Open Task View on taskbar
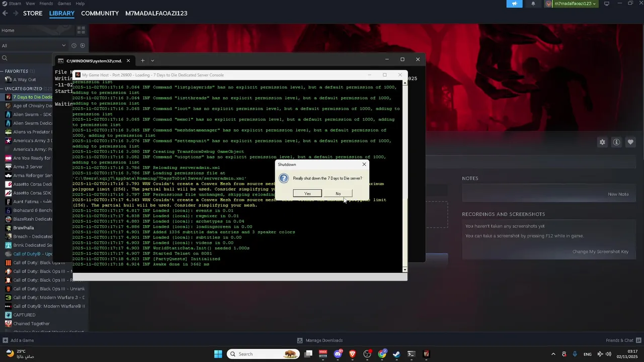Image resolution: width=644 pixels, height=362 pixels. point(308,354)
